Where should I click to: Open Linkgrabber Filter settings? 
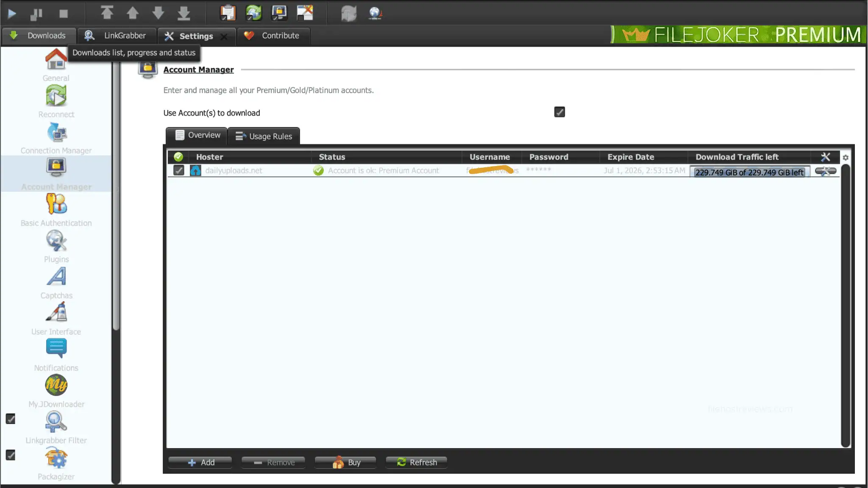coord(56,427)
